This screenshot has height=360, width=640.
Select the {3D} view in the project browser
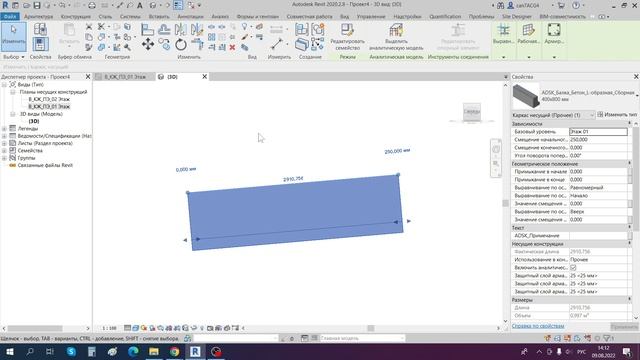[34, 121]
